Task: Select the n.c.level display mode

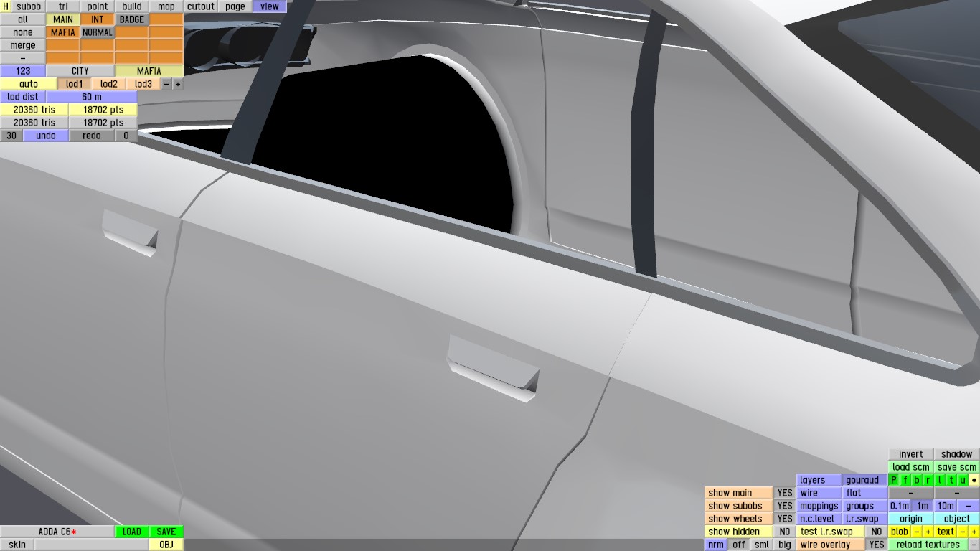Action: pyautogui.click(x=819, y=519)
